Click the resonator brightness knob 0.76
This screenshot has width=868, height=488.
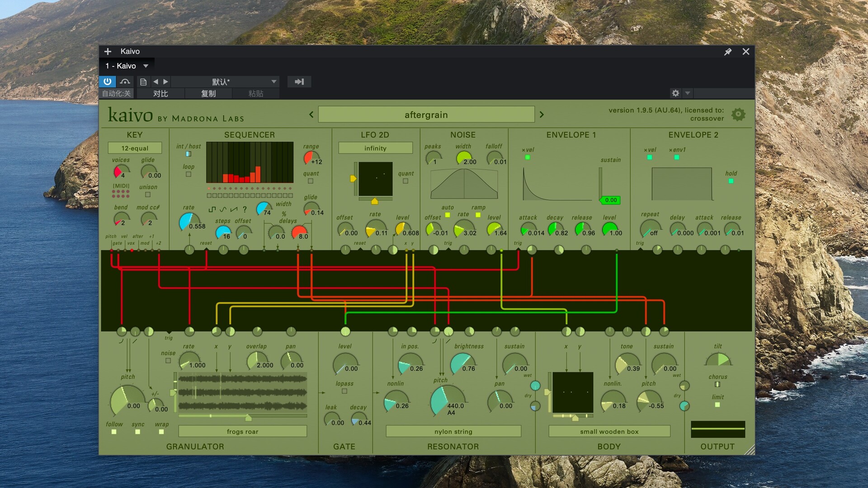(x=462, y=364)
